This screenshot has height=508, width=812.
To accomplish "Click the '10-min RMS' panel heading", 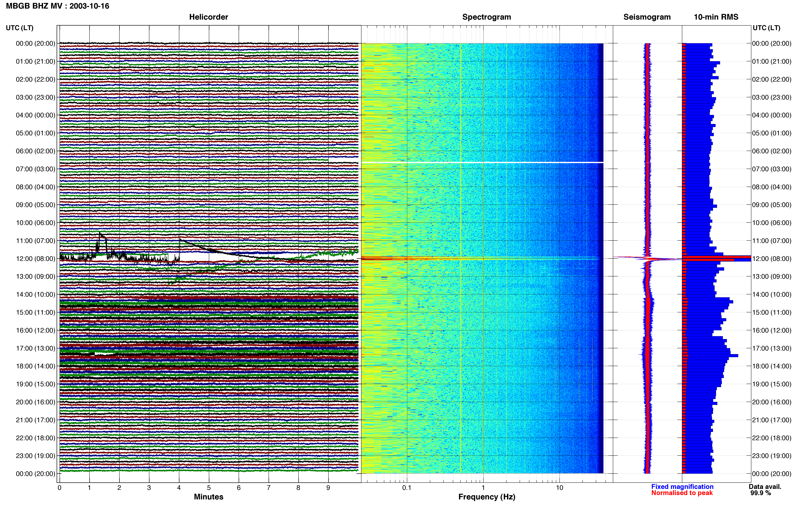I will (716, 17).
